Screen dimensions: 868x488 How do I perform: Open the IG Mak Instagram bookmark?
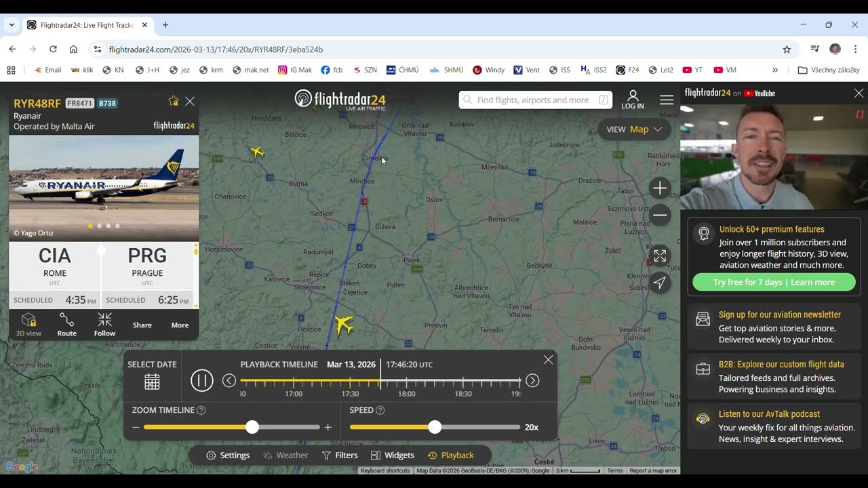294,70
